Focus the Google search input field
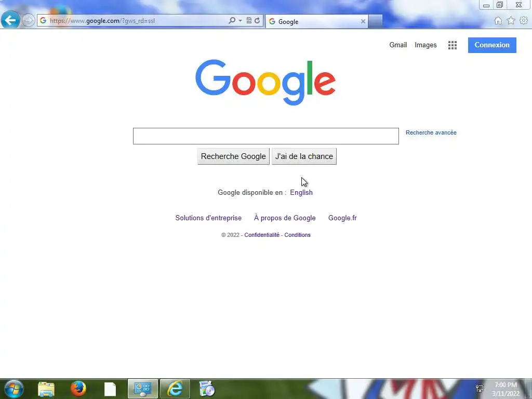 (265, 136)
